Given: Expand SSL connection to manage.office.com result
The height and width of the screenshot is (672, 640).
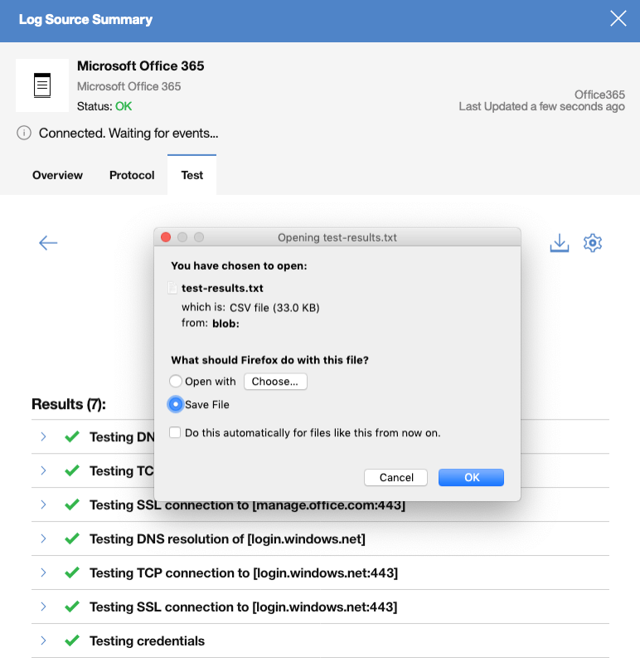Looking at the screenshot, I should (43, 505).
